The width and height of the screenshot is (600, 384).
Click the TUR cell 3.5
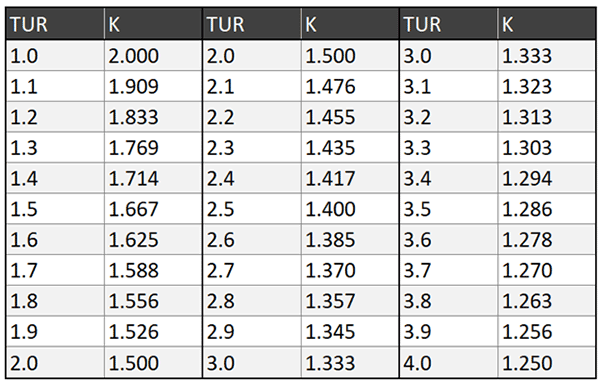(x=448, y=209)
